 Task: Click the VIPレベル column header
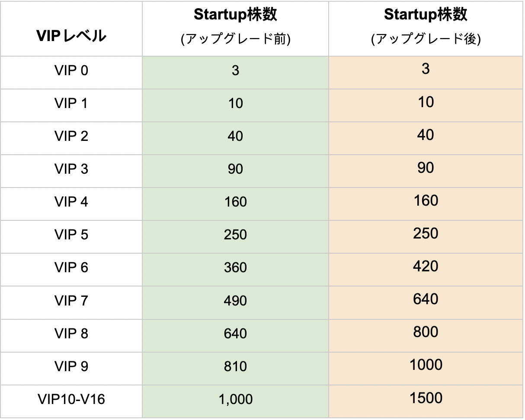(71, 36)
